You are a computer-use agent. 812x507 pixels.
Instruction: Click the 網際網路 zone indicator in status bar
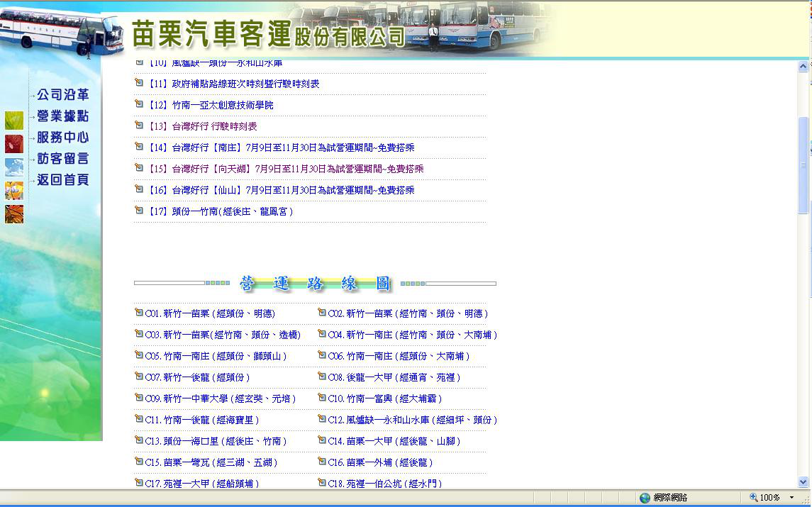pos(663,498)
